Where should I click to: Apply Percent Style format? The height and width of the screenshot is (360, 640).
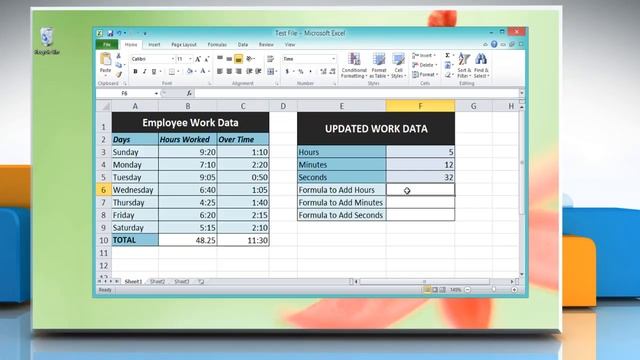301,71
